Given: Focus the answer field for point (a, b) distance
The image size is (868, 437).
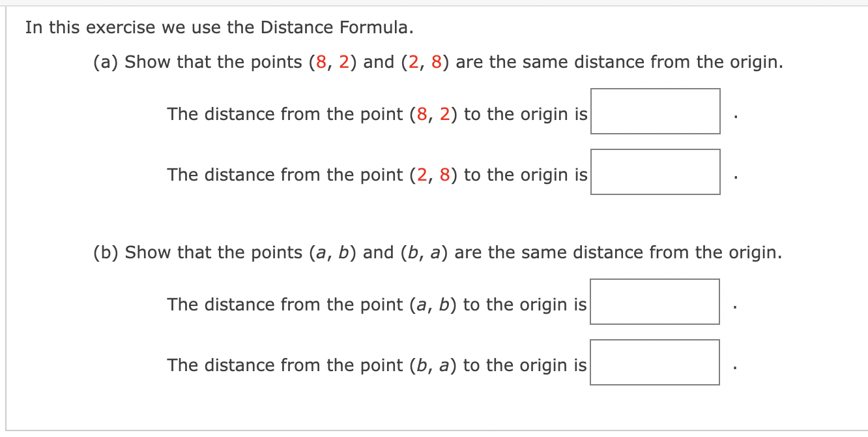Looking at the screenshot, I should (655, 301).
